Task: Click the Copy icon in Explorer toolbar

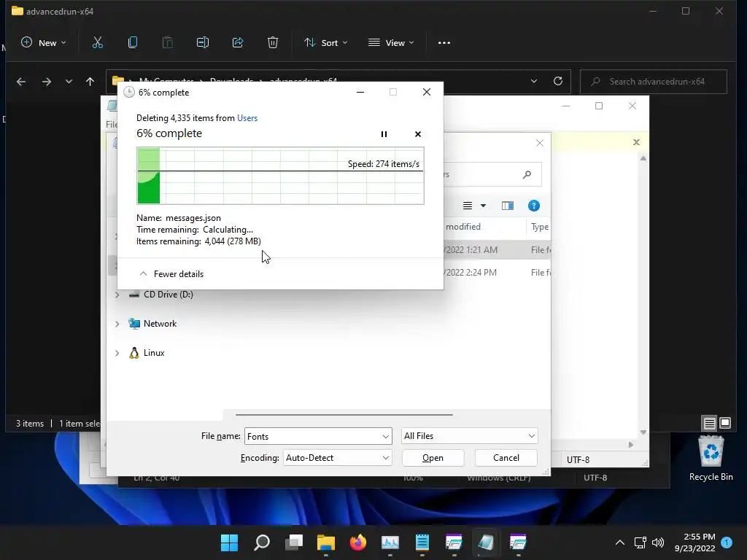Action: point(133,42)
